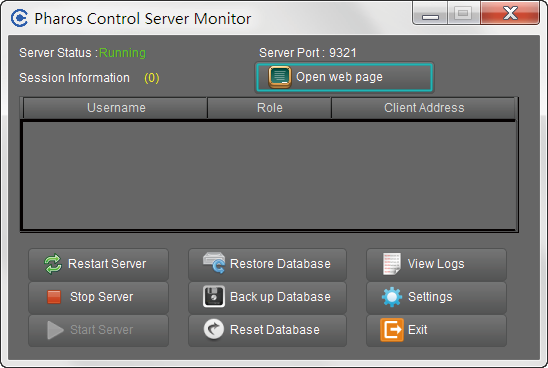Click the blue Settings gear icon
This screenshot has height=368, width=548.
click(392, 297)
